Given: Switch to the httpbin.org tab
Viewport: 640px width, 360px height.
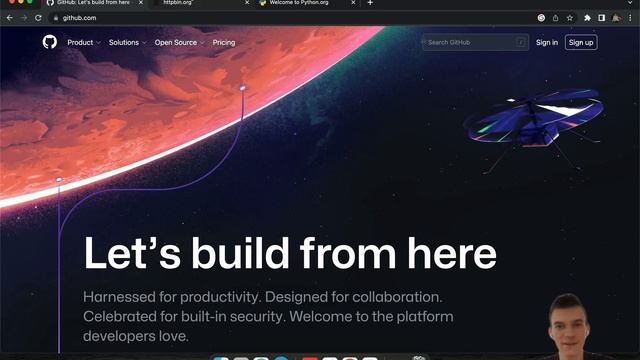Looking at the screenshot, I should [200, 3].
